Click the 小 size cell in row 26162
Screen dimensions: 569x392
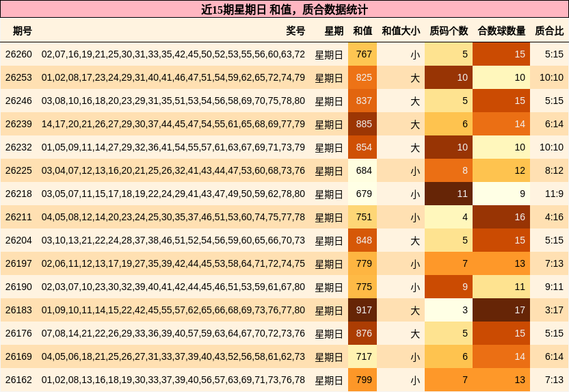[x=415, y=380]
